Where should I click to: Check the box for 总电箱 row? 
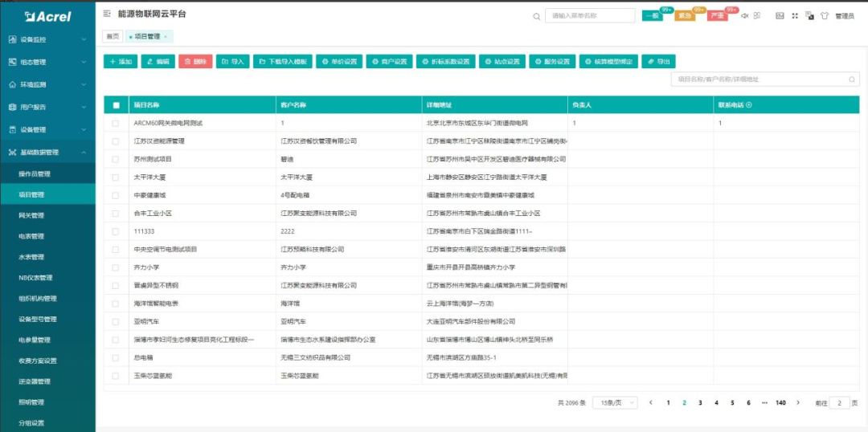coord(116,358)
